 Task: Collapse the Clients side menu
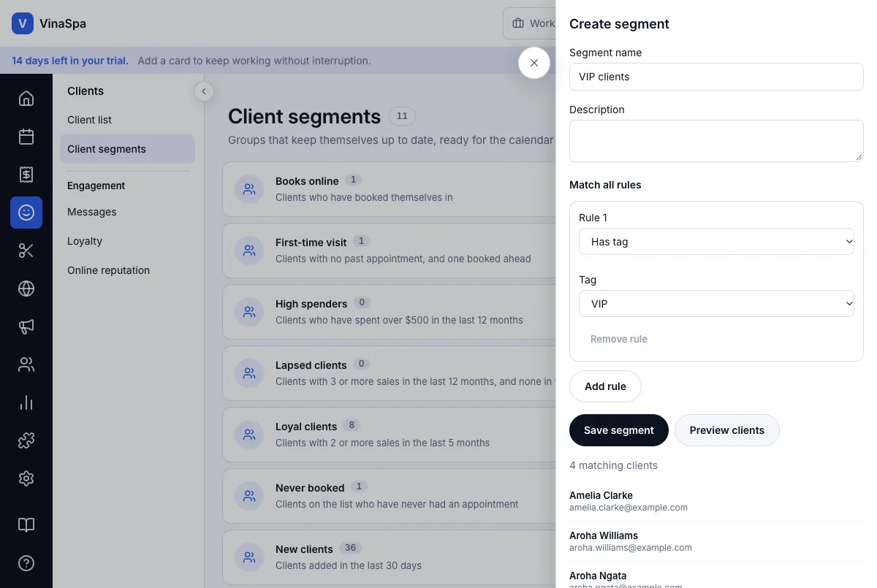[x=204, y=91]
